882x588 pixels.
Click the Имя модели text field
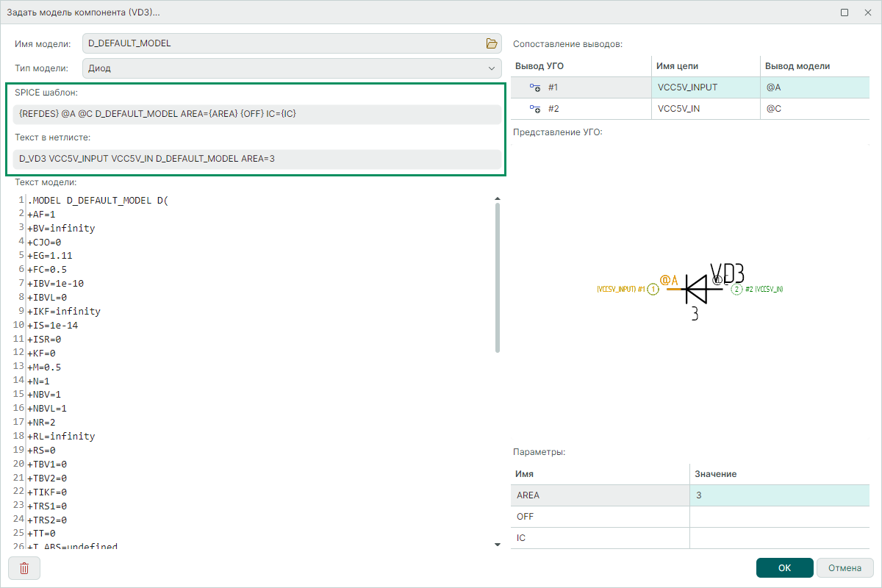[283, 43]
